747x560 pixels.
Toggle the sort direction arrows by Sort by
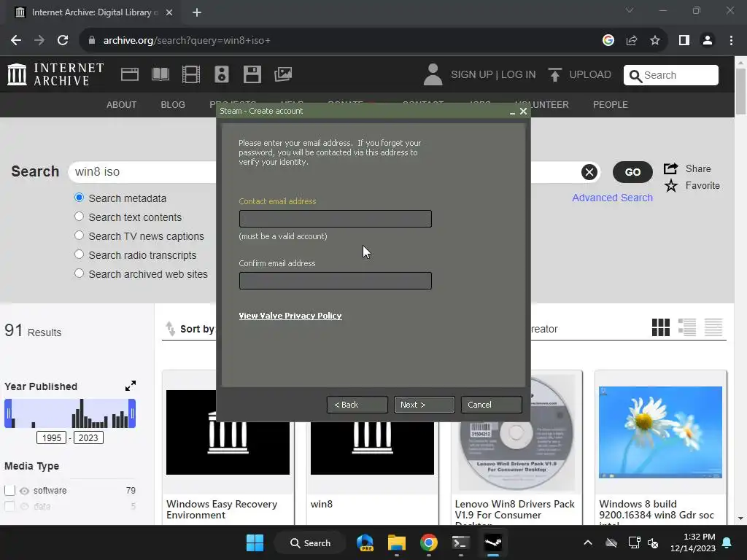click(x=170, y=329)
